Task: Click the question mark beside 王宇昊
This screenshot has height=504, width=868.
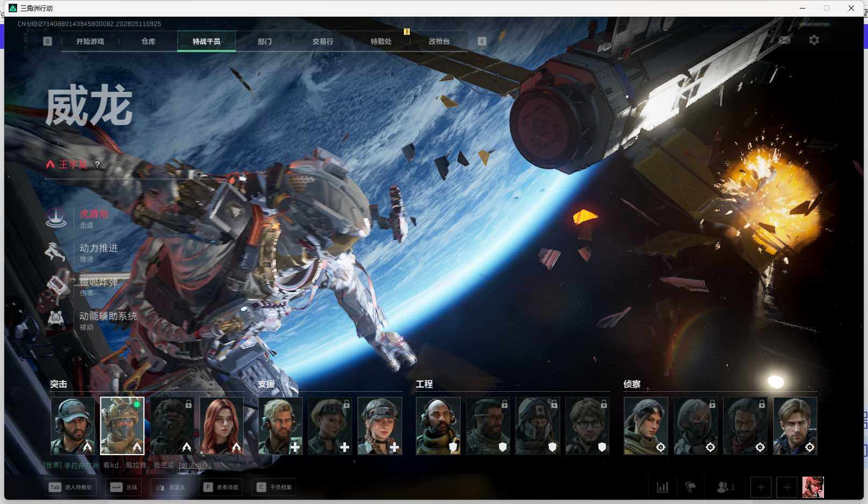Action: tap(97, 164)
